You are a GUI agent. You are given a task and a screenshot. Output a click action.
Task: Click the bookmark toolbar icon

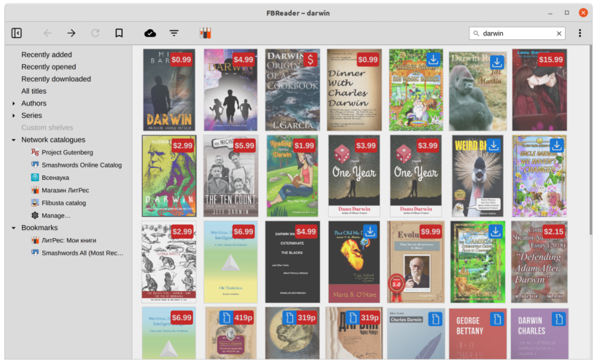(119, 33)
